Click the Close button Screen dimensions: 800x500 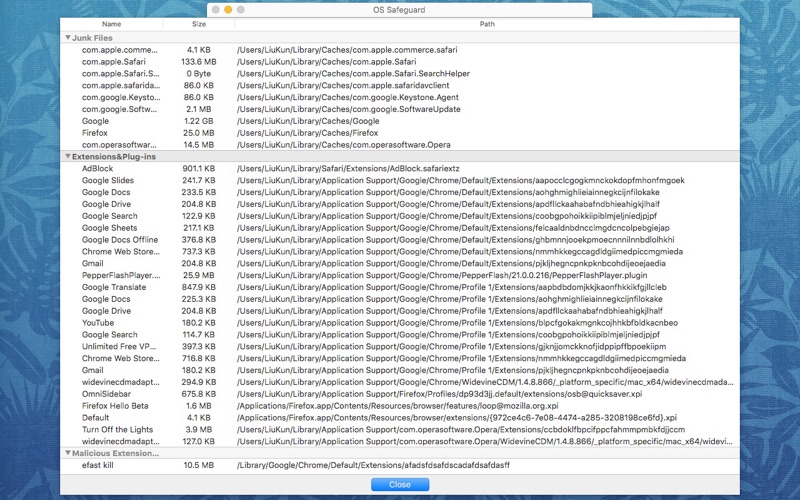pos(399,485)
